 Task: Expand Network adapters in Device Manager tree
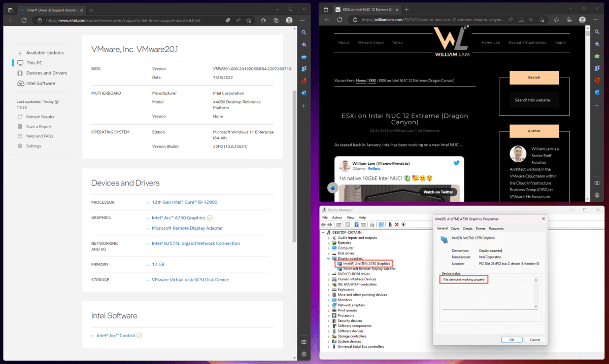point(328,305)
